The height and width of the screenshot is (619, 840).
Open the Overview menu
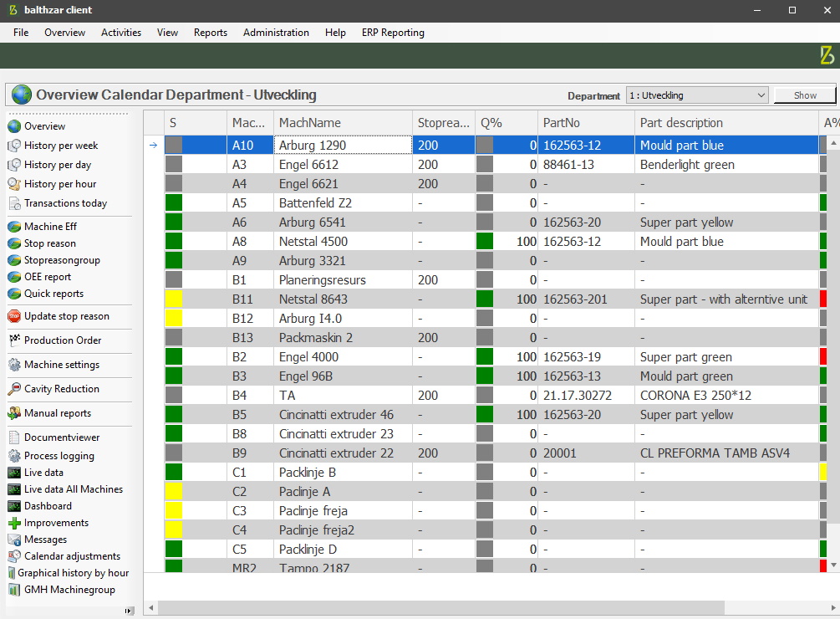click(x=65, y=33)
